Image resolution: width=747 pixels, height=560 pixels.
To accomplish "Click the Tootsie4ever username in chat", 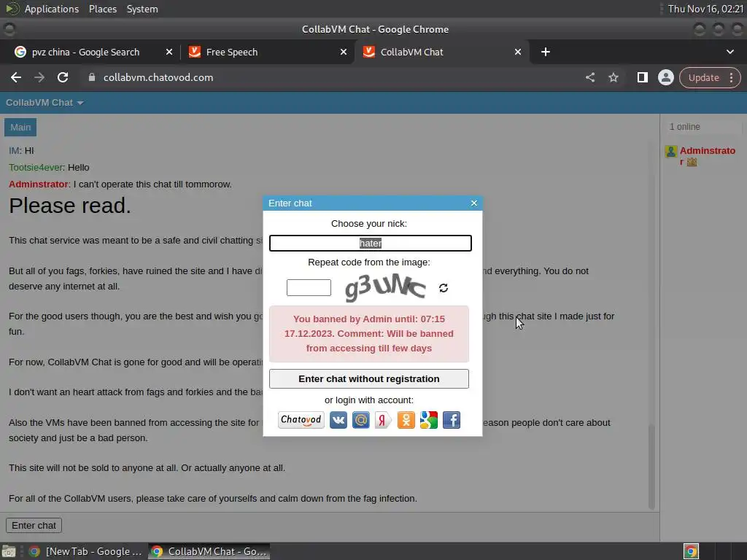I will [x=36, y=168].
